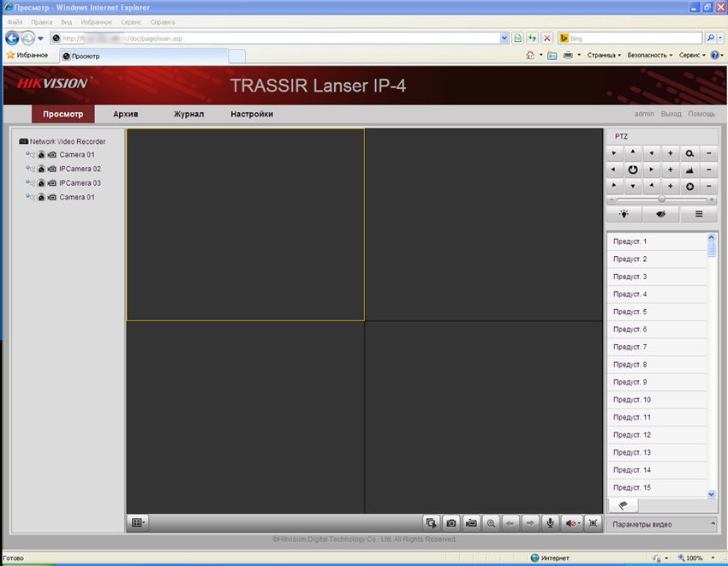Open the Настройки tab
This screenshot has width=728, height=566.
[x=252, y=114]
